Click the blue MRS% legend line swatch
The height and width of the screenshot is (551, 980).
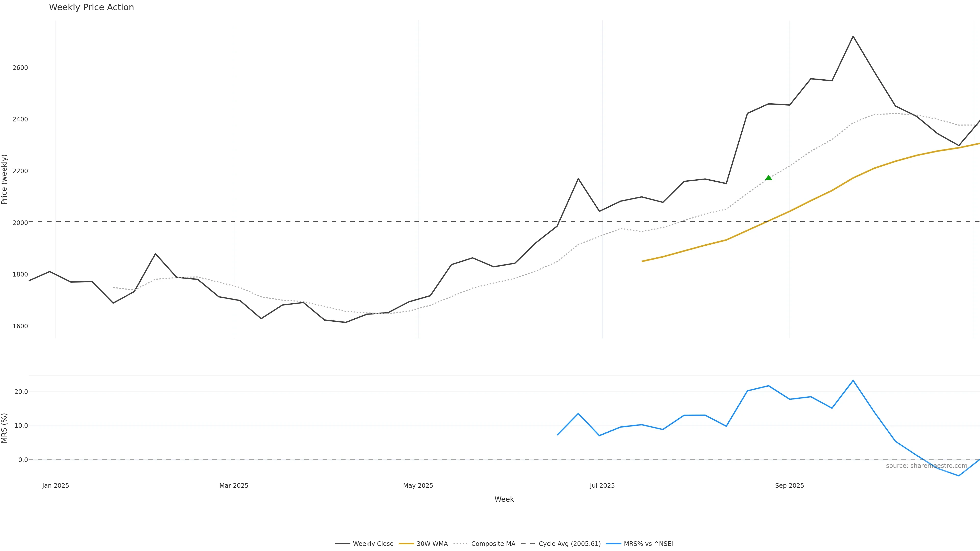click(x=613, y=544)
